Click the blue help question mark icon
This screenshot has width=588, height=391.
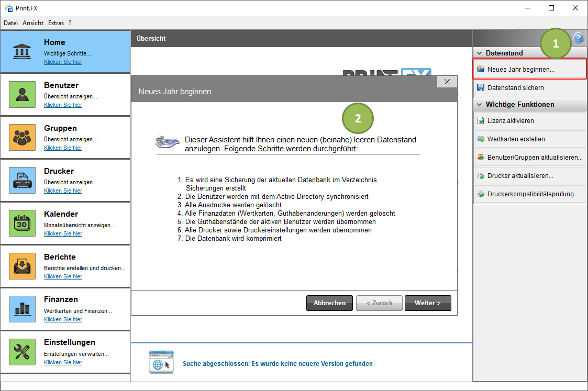[x=578, y=38]
